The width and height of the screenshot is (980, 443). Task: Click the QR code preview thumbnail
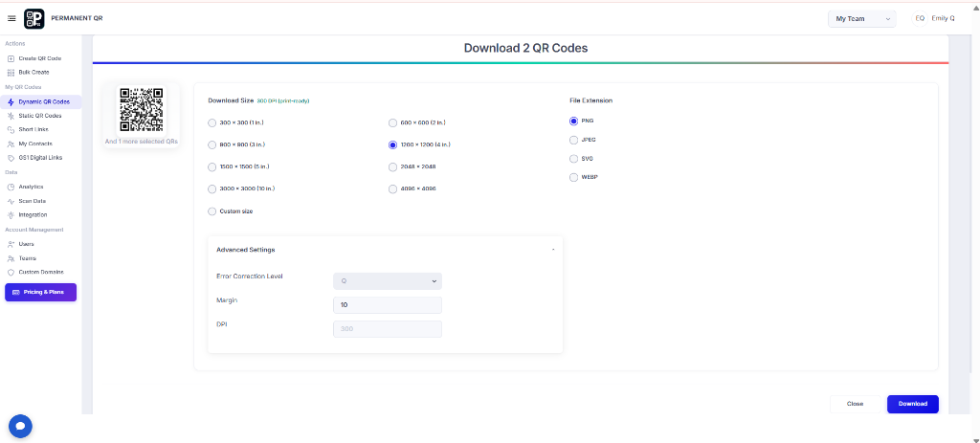click(x=142, y=110)
